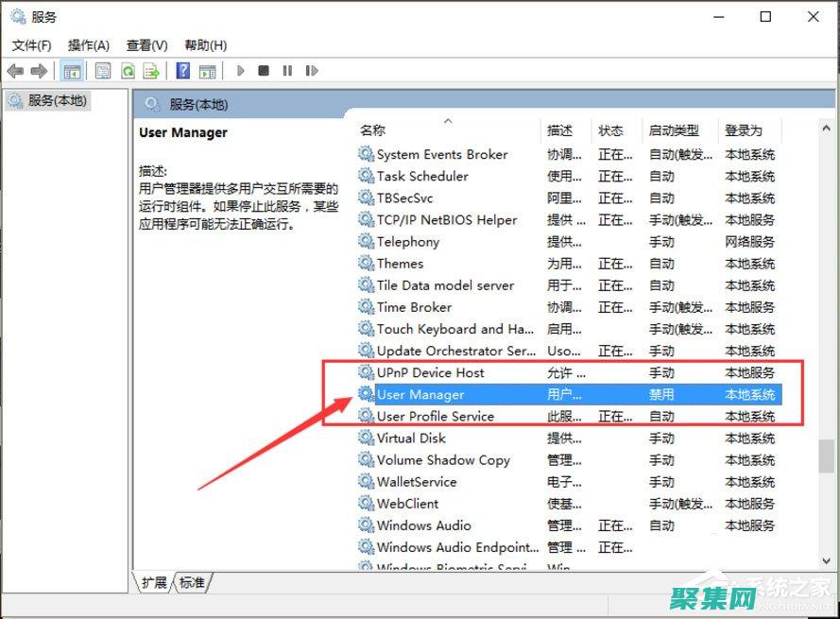Open the 查看(V) menu
The height and width of the screenshot is (619, 840).
145,44
